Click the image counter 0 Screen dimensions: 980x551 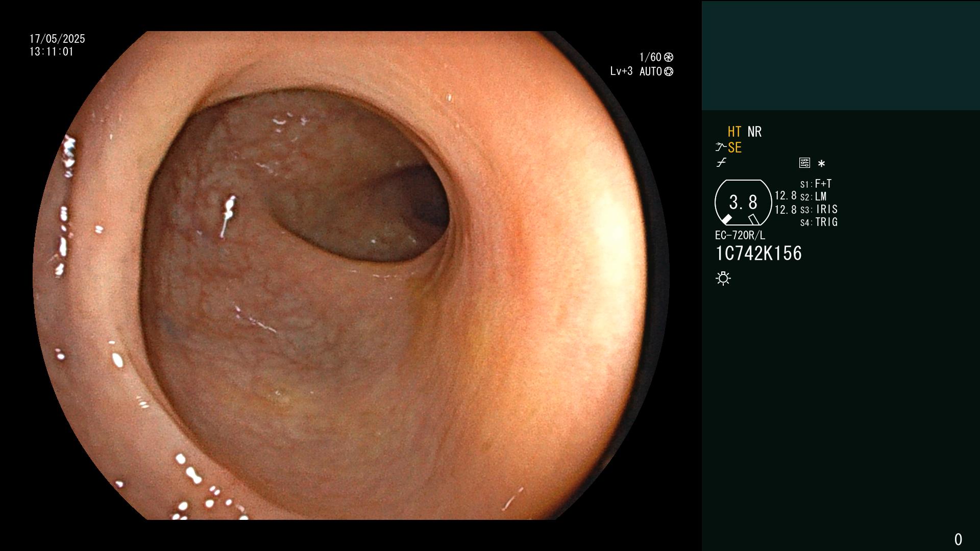[958, 539]
